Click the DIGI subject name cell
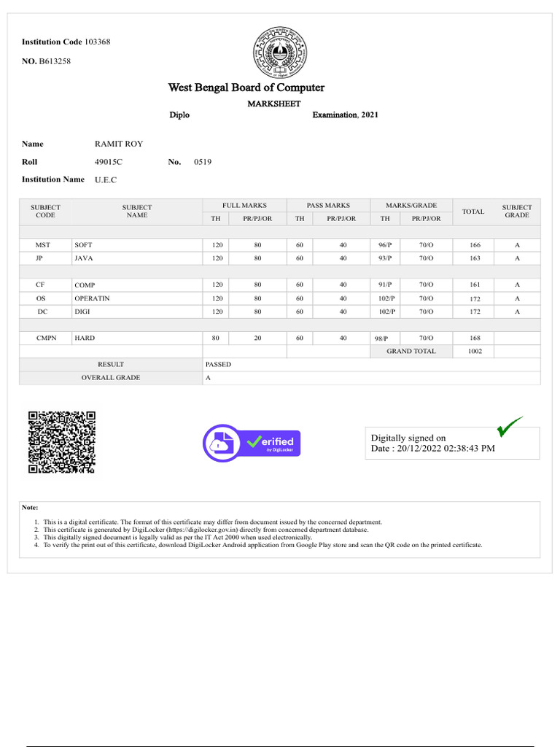The width and height of the screenshot is (560, 747). tap(137, 311)
